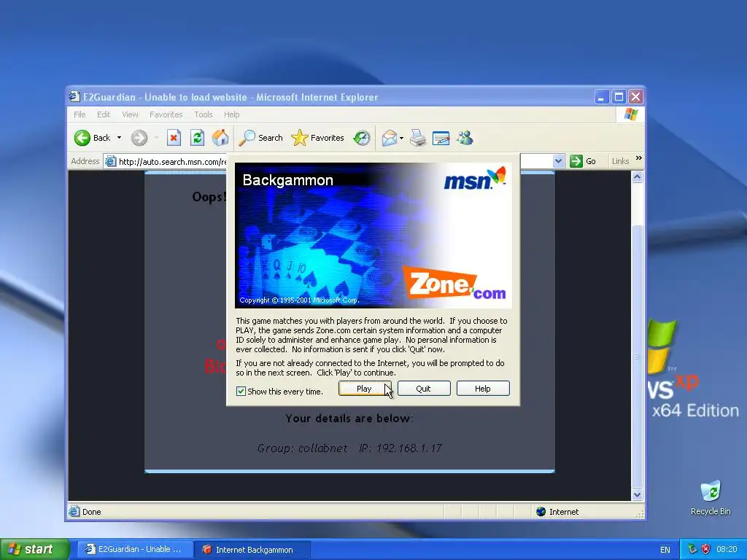Uncheck "Show this every time" checkbox

pos(241,392)
